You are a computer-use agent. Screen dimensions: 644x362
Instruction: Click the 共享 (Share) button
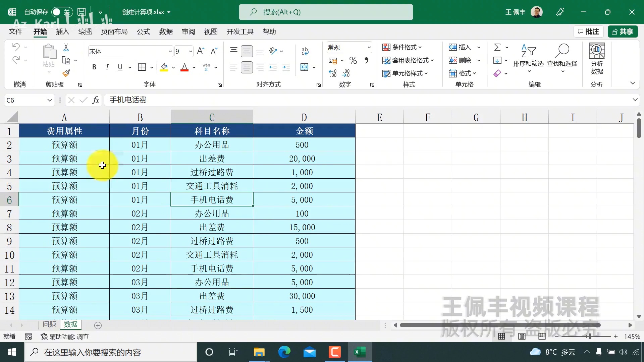[623, 32]
